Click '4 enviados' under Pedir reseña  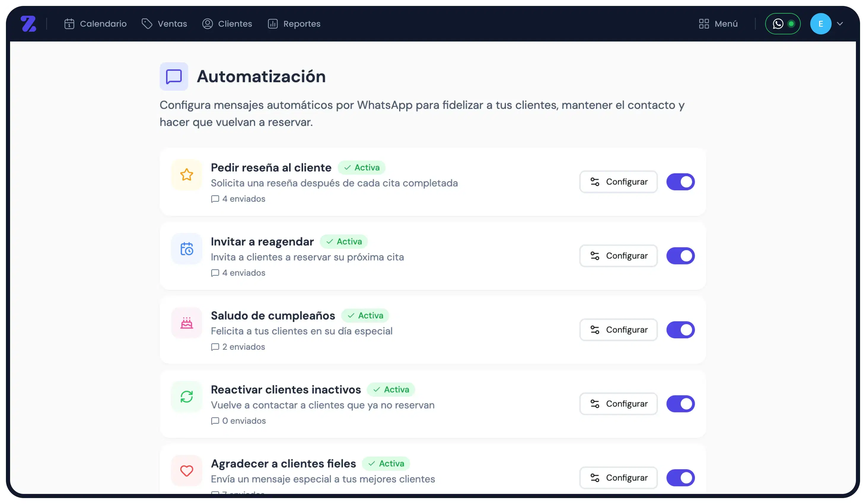tap(238, 199)
